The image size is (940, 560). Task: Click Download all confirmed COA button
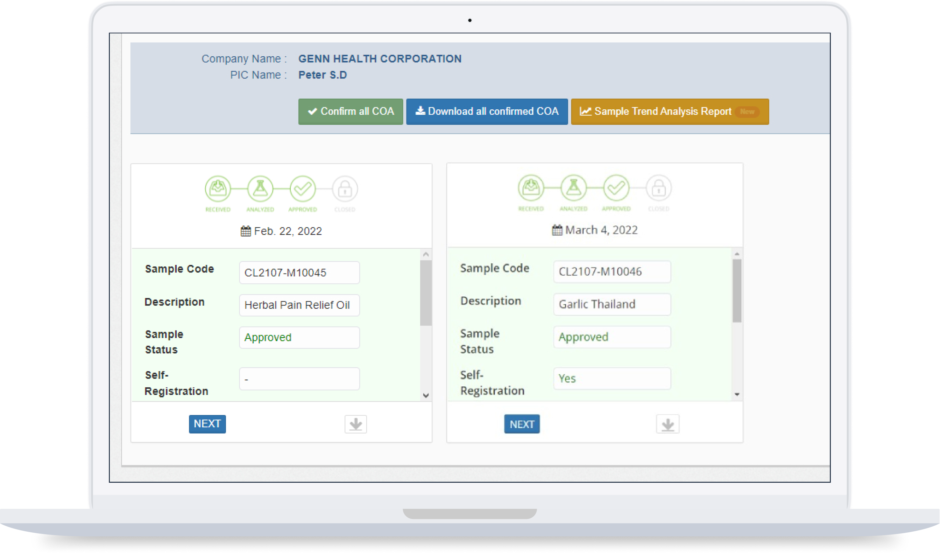(487, 112)
